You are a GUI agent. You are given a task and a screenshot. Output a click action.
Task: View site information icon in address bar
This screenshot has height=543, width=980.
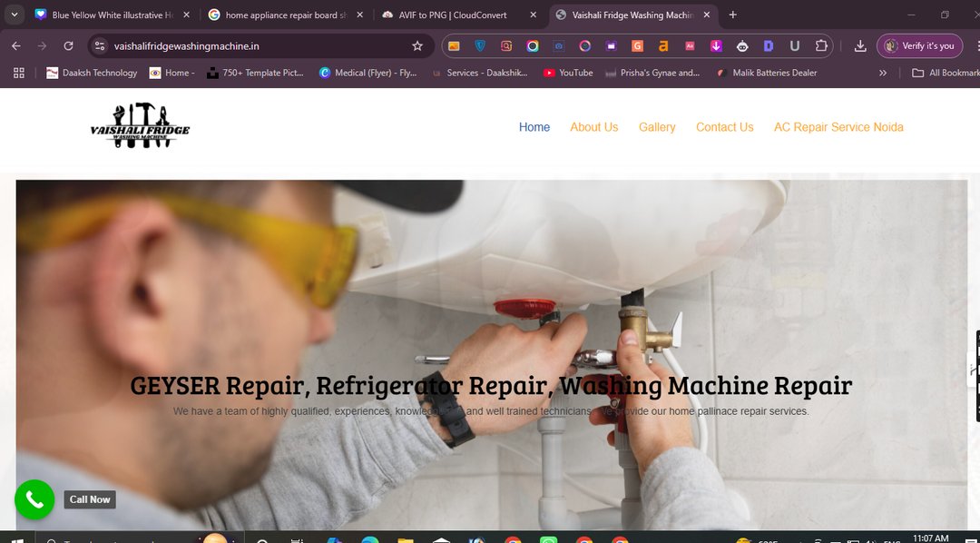click(100, 45)
